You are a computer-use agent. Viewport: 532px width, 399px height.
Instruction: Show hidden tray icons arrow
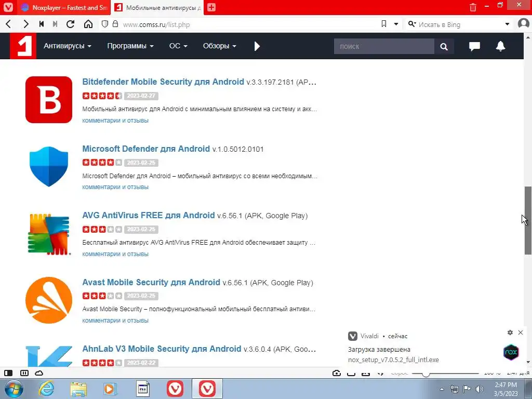click(442, 389)
